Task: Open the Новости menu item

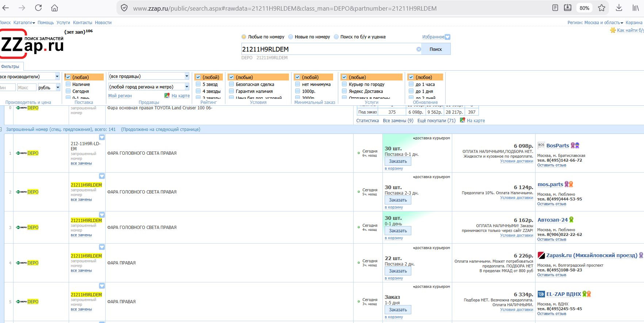Action: tap(103, 23)
